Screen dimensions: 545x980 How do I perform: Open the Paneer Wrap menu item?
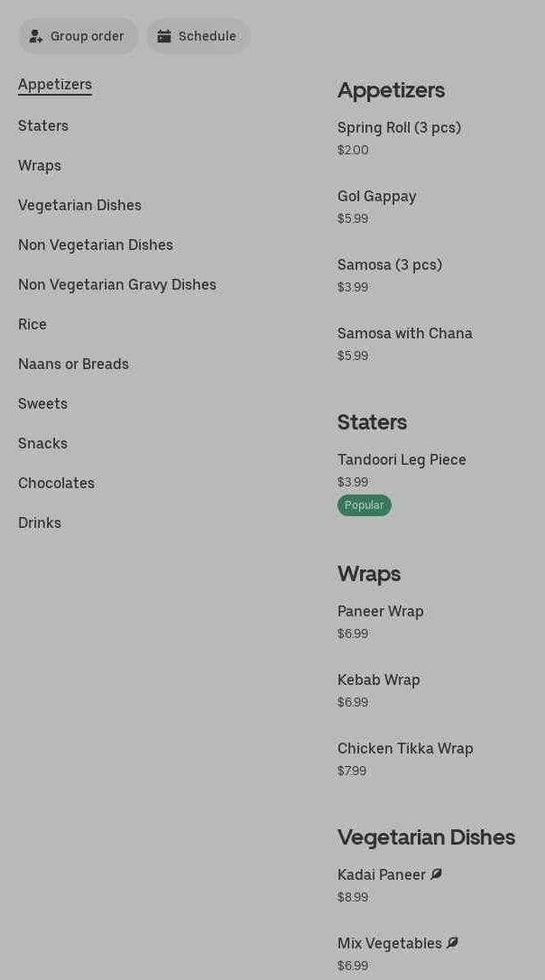(380, 612)
